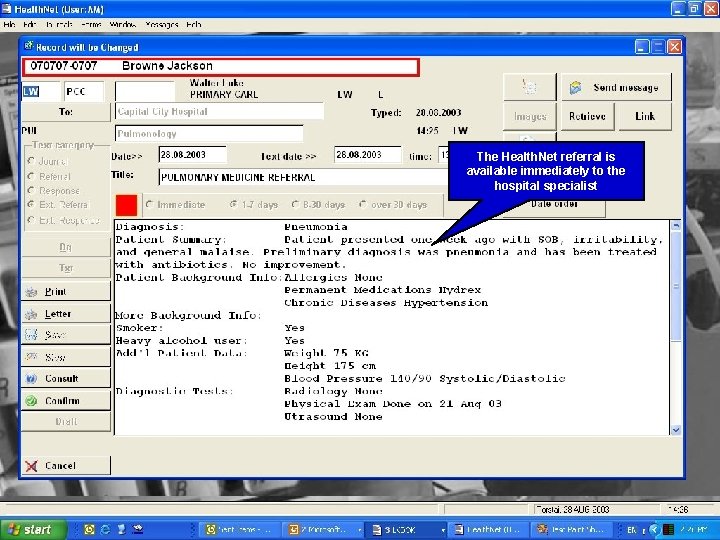This screenshot has width=720, height=540.
Task: Click the 'Weight 75 KG' text line
Action: pos(326,353)
